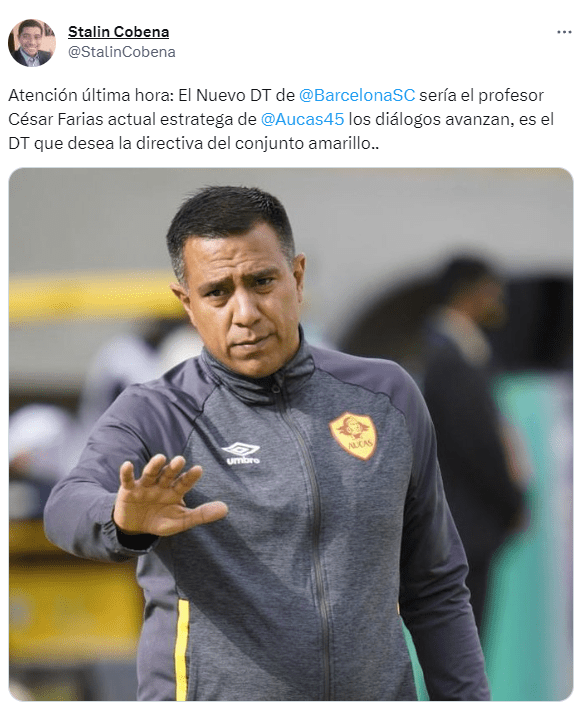This screenshot has width=582, height=707.
Task: Open the attached photo of César Farias
Action: [x=291, y=434]
